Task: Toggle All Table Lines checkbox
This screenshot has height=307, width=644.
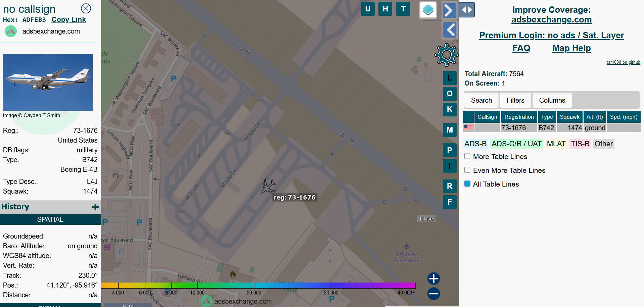Action: pos(467,184)
